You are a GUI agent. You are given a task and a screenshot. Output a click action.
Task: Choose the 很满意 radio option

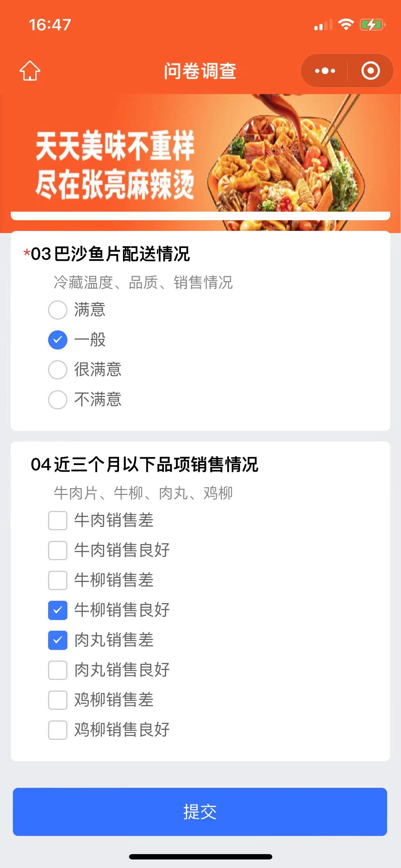coord(58,370)
